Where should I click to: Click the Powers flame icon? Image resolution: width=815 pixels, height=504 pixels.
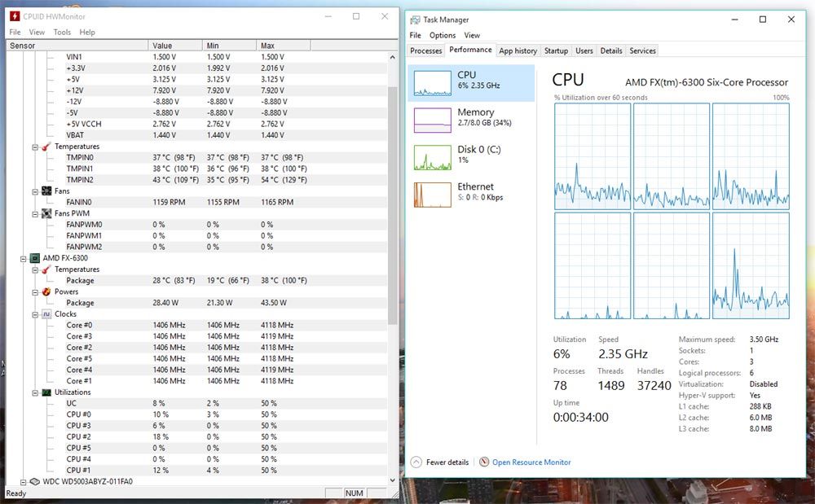tap(46, 291)
